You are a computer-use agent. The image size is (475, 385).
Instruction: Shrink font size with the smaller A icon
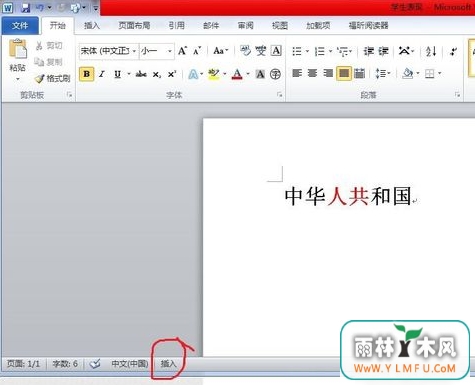(197, 51)
